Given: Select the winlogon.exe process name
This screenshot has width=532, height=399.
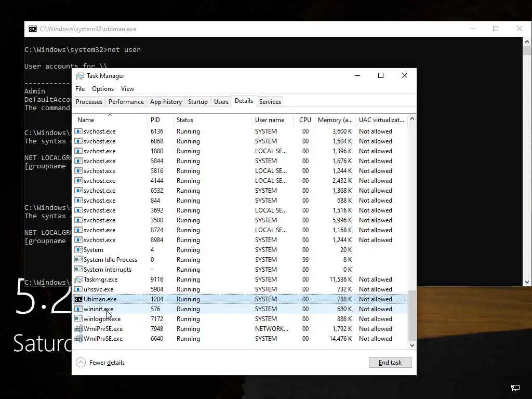Looking at the screenshot, I should click(102, 319).
